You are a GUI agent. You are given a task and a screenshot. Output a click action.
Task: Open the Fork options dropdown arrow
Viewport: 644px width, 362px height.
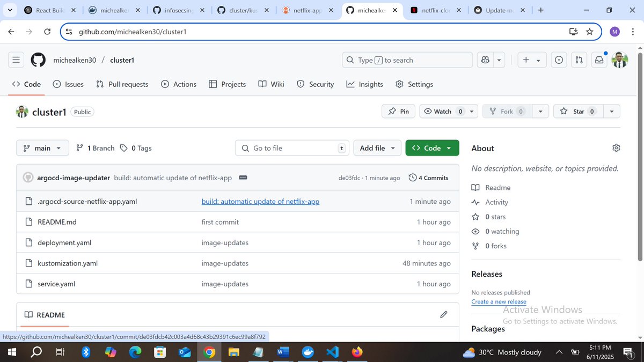(x=540, y=112)
